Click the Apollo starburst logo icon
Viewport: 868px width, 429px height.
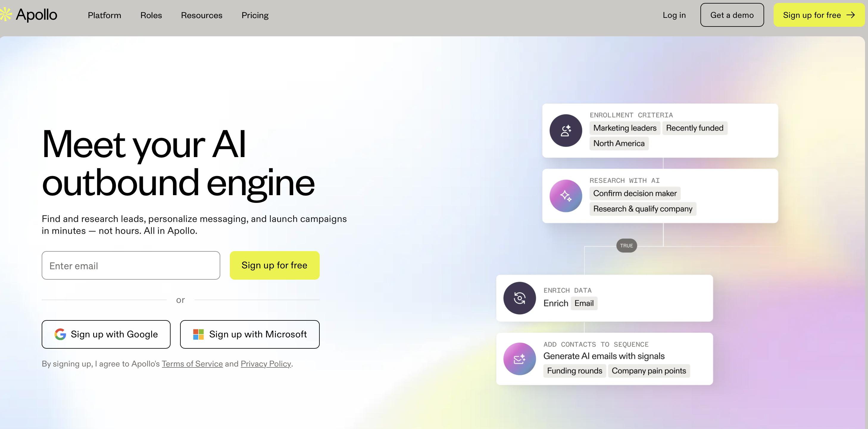pyautogui.click(x=5, y=15)
